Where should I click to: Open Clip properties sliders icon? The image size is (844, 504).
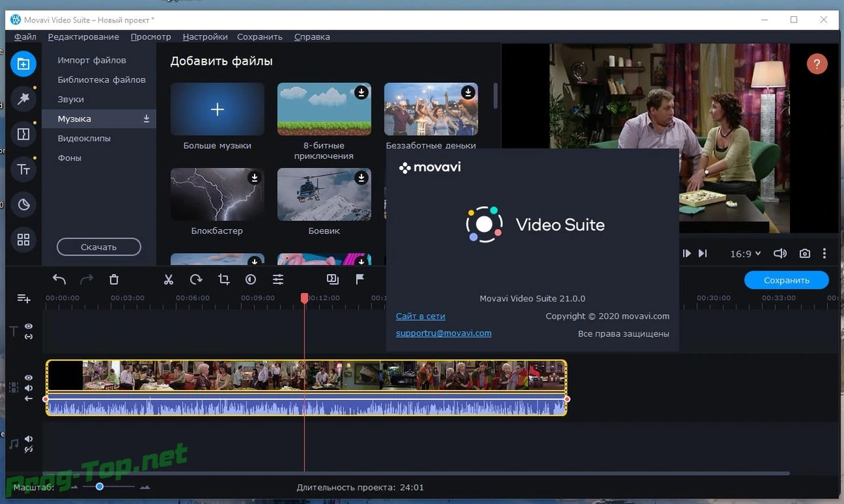[x=278, y=280]
